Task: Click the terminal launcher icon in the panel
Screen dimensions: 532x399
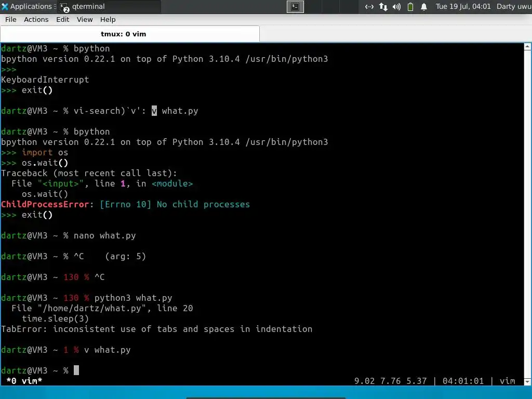Action: [x=295, y=6]
